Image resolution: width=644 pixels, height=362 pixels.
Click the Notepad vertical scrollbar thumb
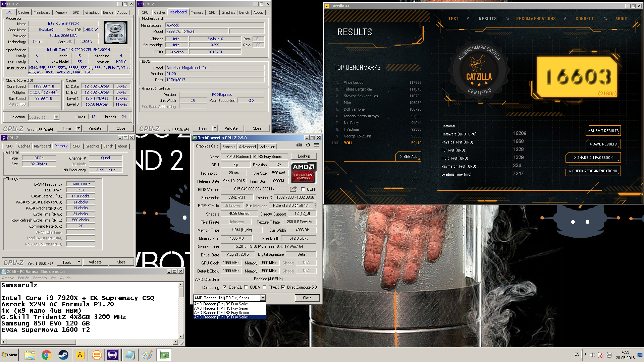[181, 292]
